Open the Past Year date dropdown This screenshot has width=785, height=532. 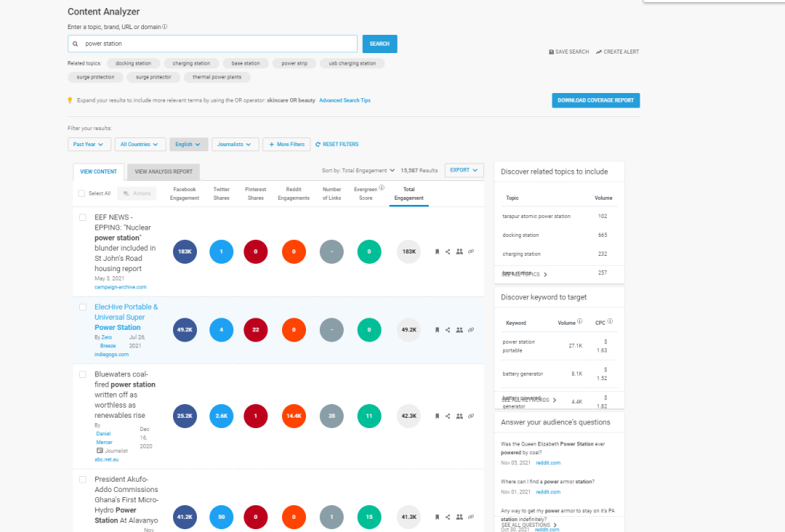pos(89,145)
